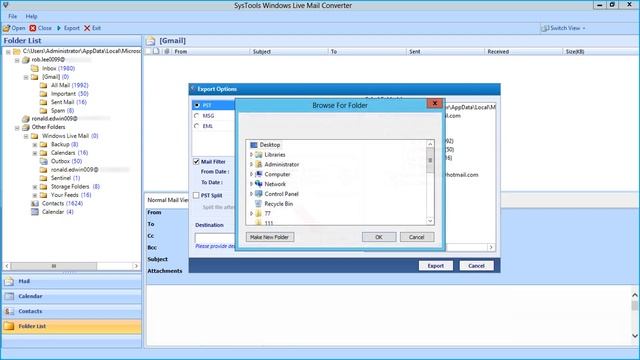
Task: Sort by the Subject column header
Action: (x=289, y=51)
